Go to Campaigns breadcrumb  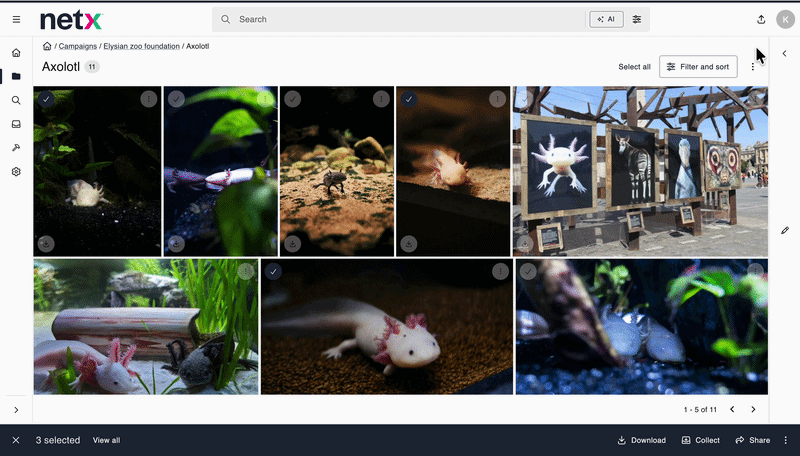[x=78, y=46]
